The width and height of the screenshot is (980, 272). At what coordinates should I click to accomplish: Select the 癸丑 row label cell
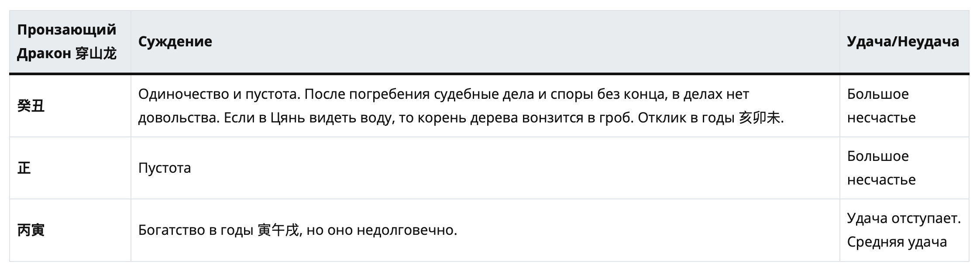70,106
